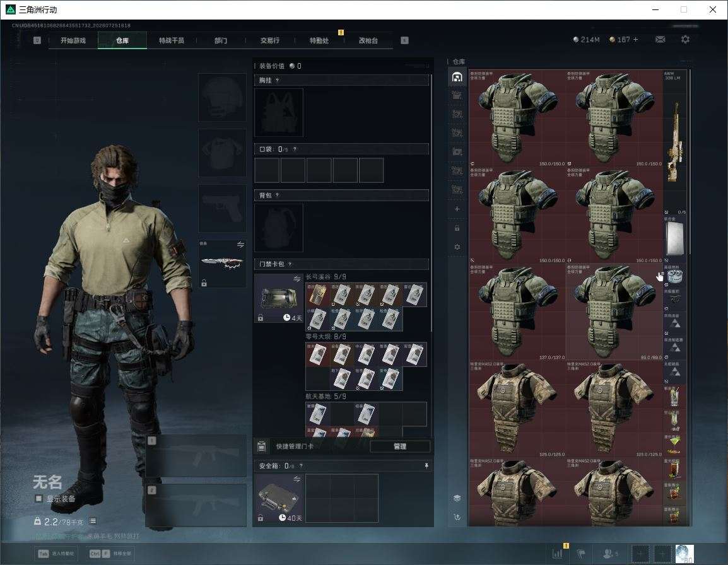Open game settings gear in top bar

point(685,40)
